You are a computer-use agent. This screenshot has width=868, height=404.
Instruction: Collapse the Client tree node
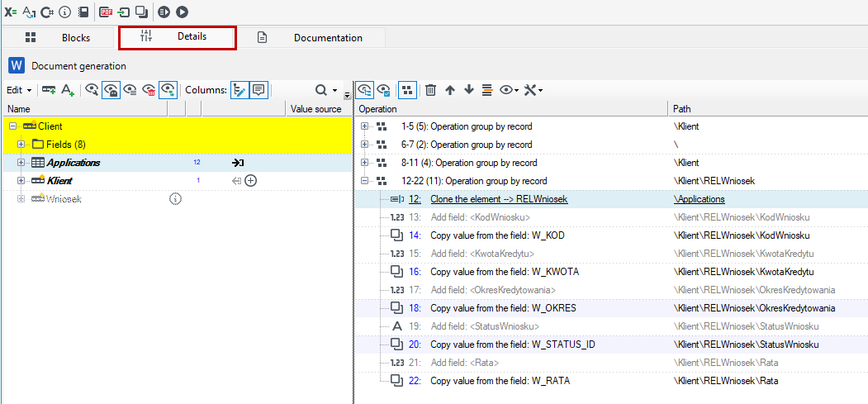click(x=12, y=126)
